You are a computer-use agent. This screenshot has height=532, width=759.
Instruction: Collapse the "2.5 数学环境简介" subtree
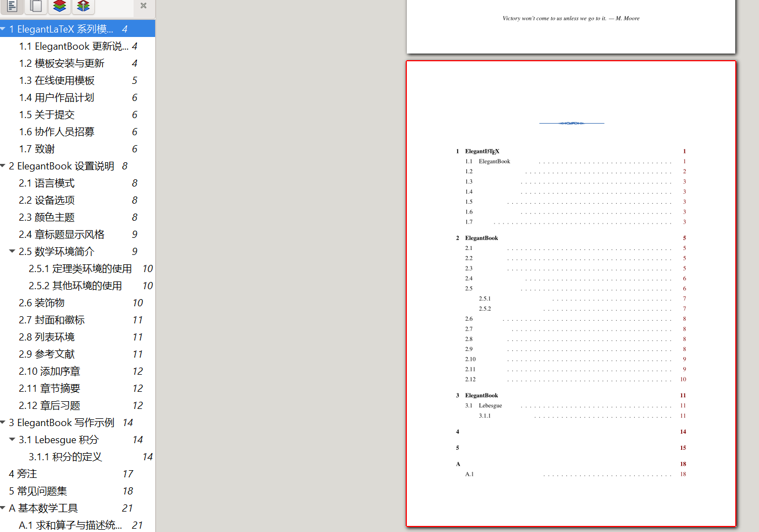[x=12, y=251]
